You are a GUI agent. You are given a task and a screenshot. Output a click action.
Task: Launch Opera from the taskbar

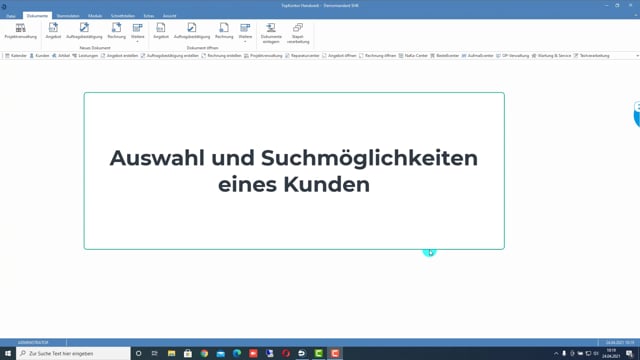click(x=286, y=353)
